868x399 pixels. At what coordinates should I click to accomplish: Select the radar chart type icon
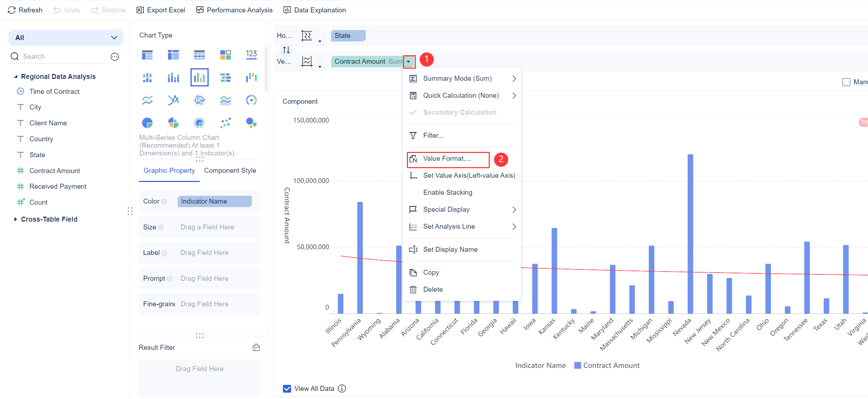pyautogui.click(x=199, y=100)
